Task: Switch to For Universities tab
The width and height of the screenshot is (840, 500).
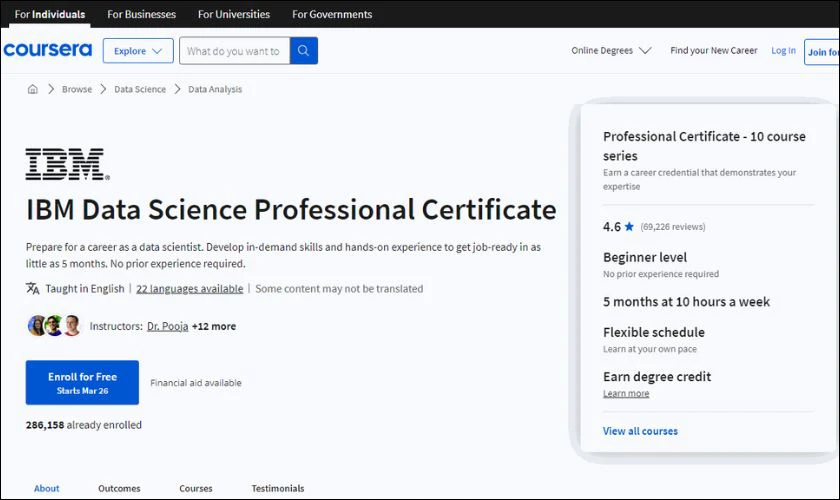Action: tap(234, 14)
